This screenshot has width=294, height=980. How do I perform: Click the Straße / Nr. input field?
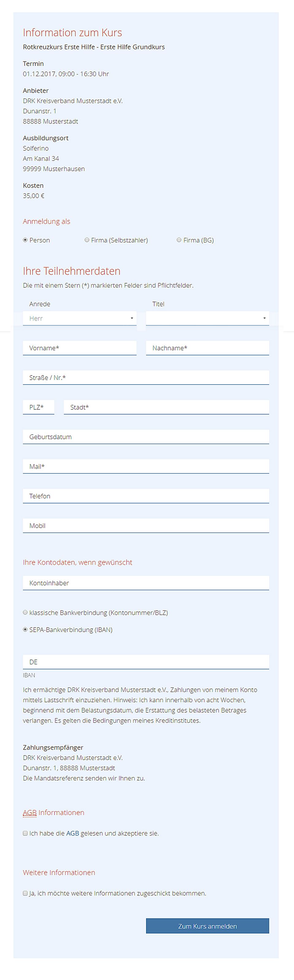point(146,377)
